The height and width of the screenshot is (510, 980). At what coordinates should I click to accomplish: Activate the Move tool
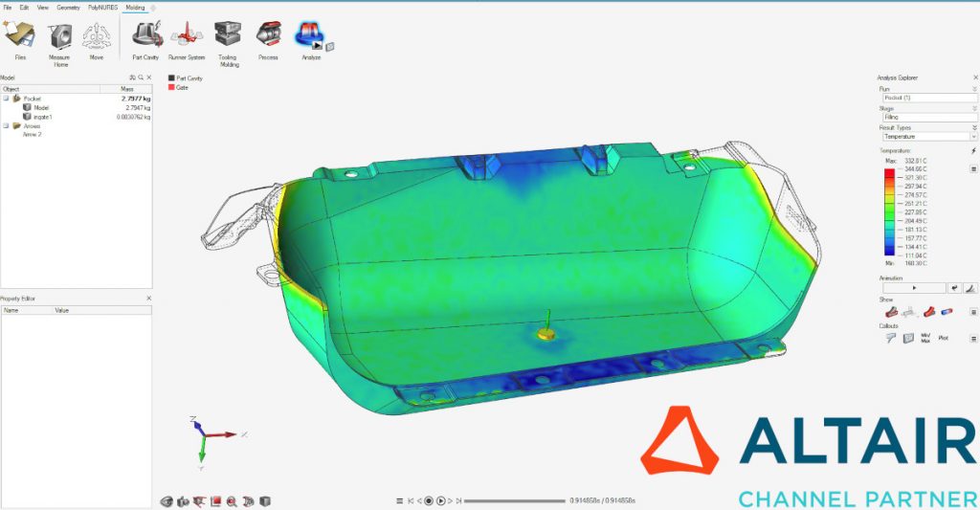[x=96, y=36]
